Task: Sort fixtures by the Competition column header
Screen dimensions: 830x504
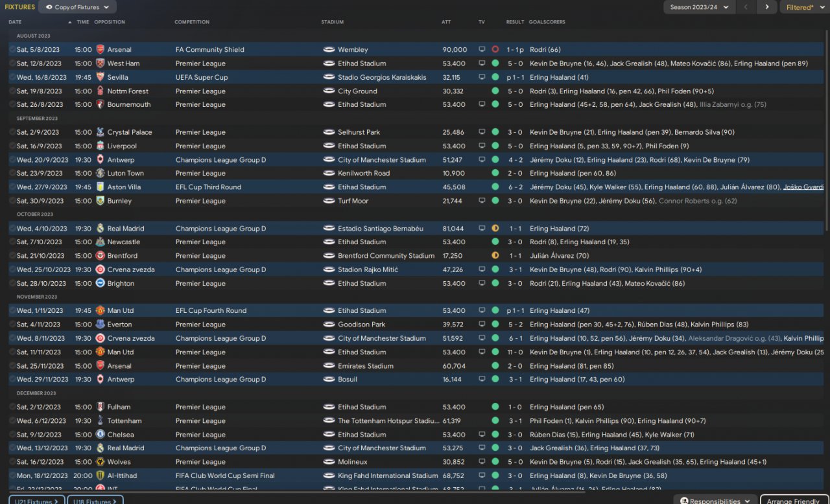Action: (x=192, y=22)
